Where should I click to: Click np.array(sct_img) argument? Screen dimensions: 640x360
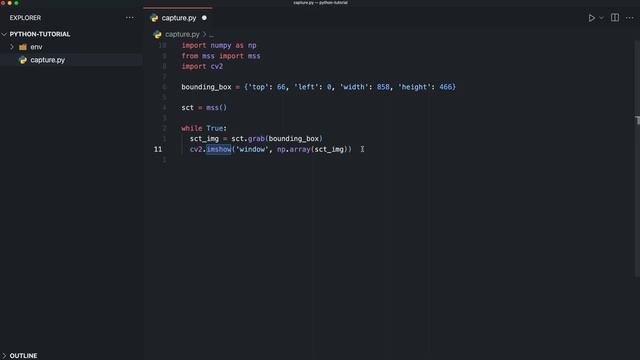(312, 149)
